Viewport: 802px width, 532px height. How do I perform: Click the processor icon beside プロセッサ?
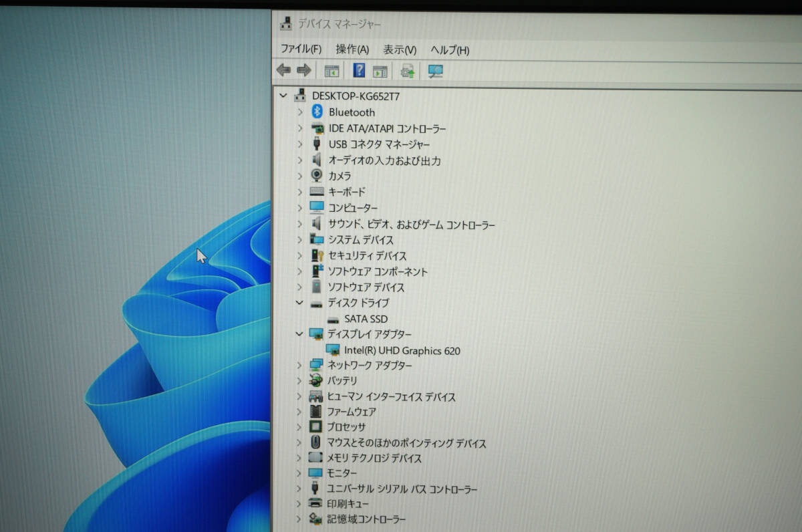315,426
